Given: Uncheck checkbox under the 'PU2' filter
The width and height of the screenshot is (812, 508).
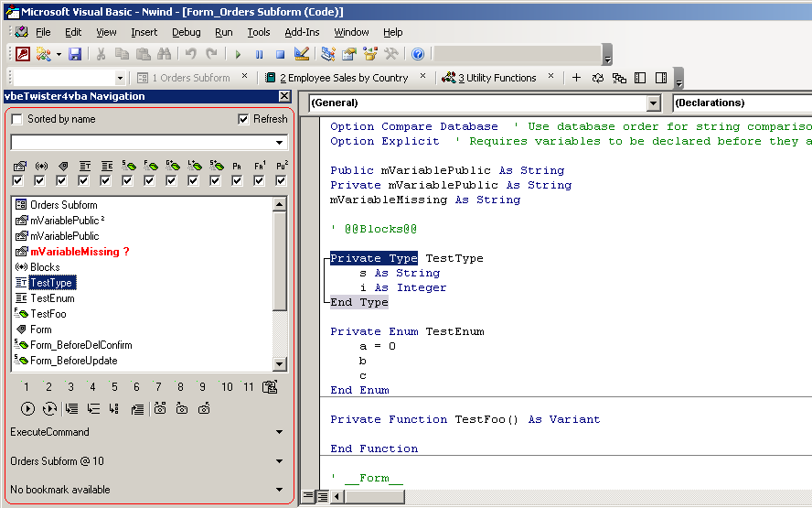Looking at the screenshot, I should tap(281, 180).
